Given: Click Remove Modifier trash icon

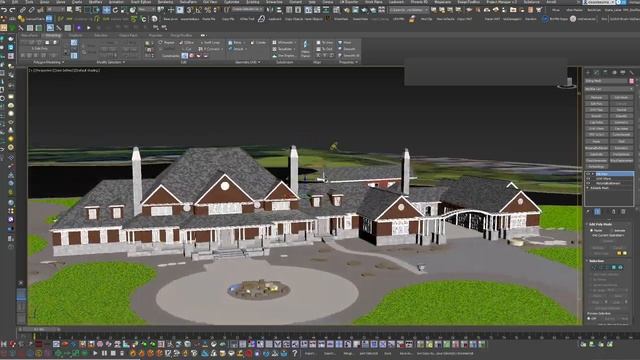Looking at the screenshot, I should tap(613, 212).
